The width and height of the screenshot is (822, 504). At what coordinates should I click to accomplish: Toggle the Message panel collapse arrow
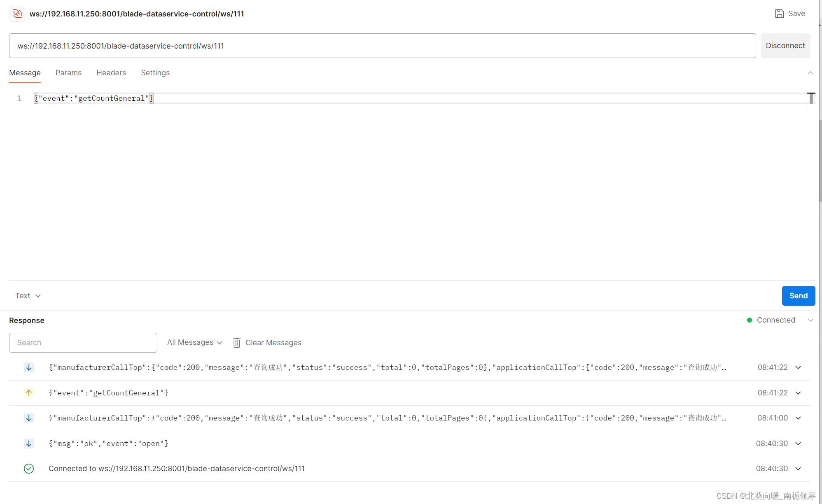[x=810, y=73]
